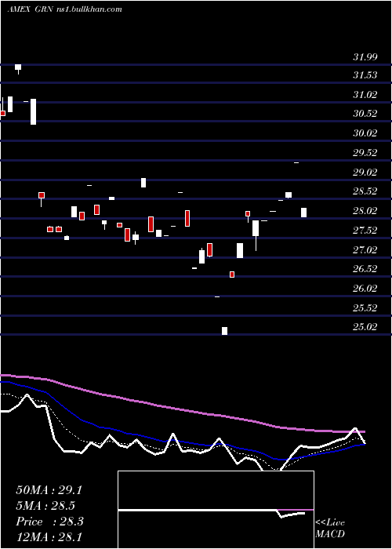Click the 31.99 price label
This screenshot has width=392, height=549.
pos(365,57)
